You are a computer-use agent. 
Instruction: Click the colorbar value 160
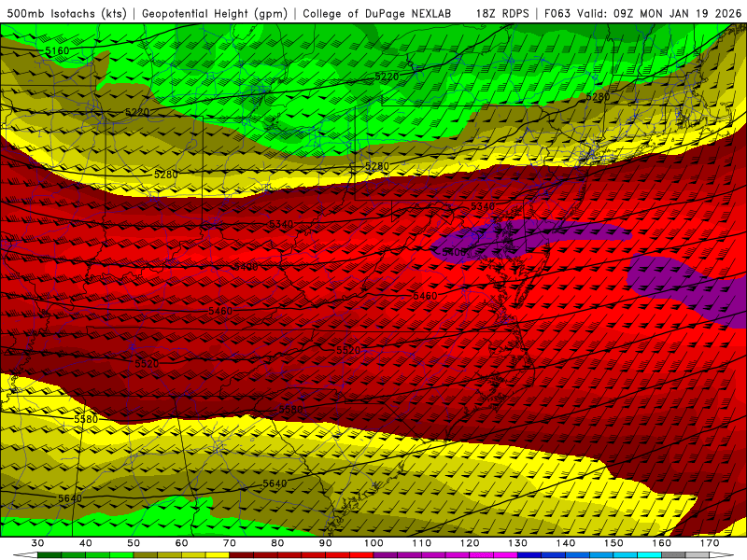pos(662,543)
